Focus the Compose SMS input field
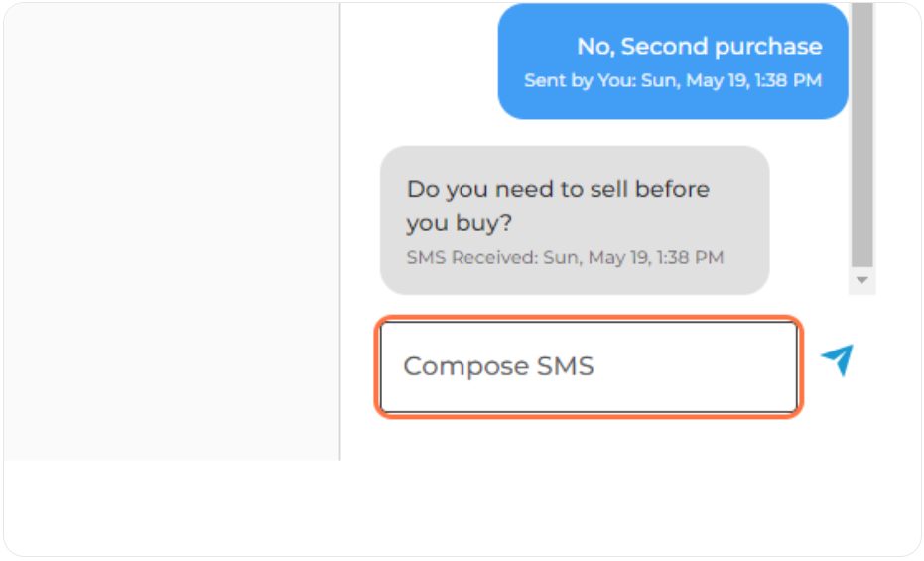This screenshot has height=561, width=924. [x=589, y=366]
